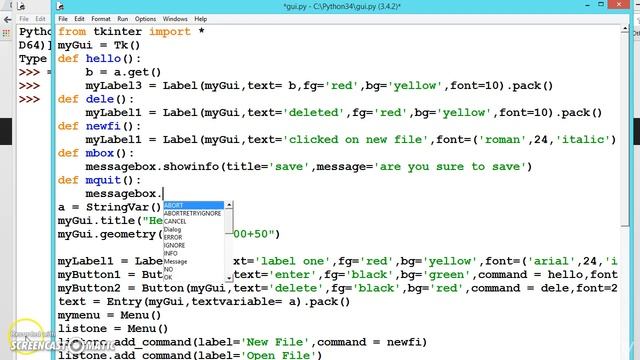Click the back arrow in the left window
This screenshot has height=360, width=640.
[x=7, y=19]
